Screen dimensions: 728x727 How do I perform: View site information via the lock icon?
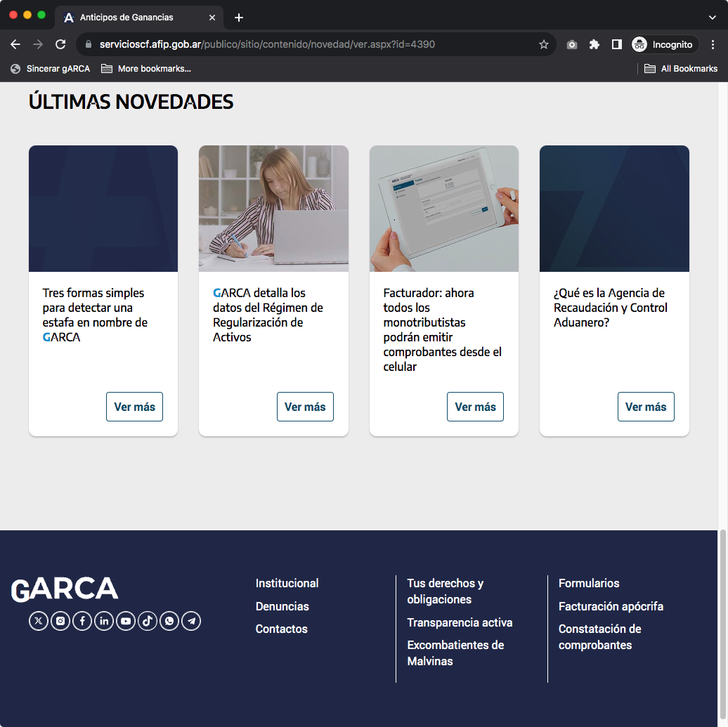[x=89, y=44]
